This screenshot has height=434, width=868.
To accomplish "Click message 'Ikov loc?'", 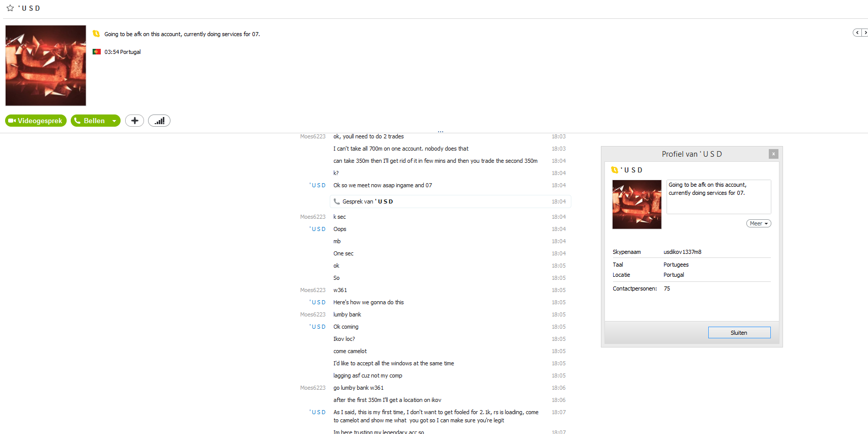I will pyautogui.click(x=344, y=339).
